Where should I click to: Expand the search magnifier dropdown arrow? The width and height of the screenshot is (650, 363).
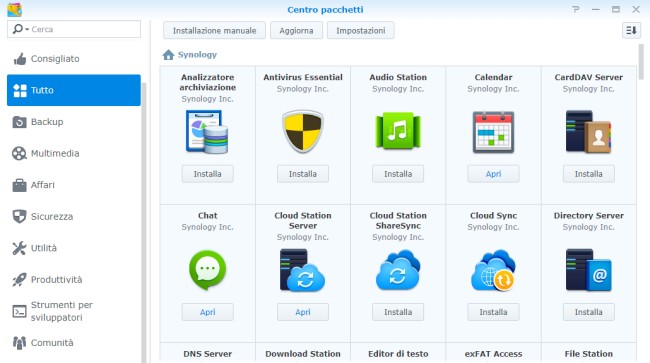(x=27, y=29)
